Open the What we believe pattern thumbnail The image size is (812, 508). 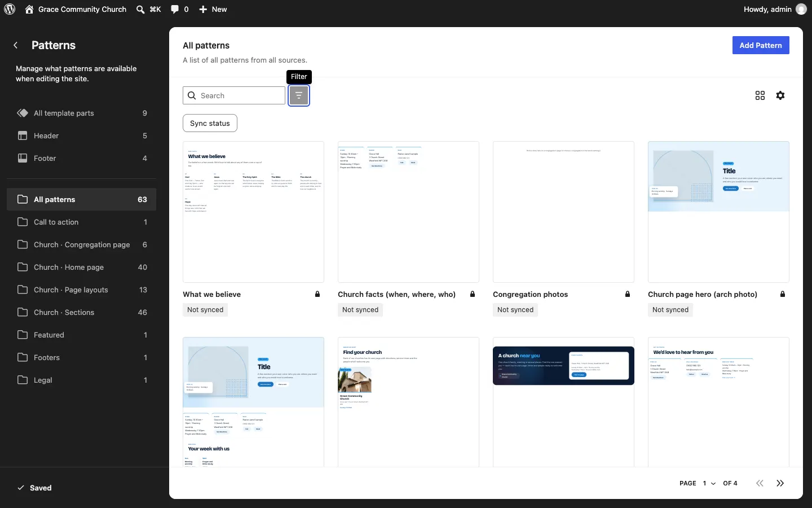(253, 212)
